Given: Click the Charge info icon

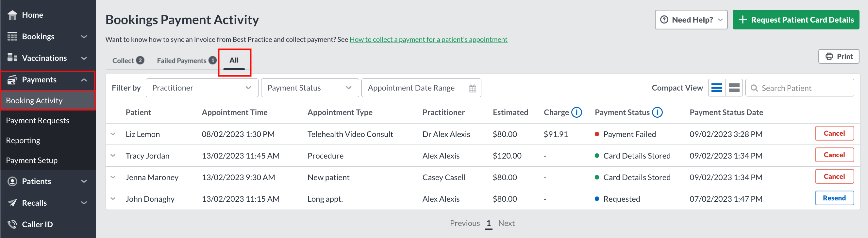Looking at the screenshot, I should [576, 112].
